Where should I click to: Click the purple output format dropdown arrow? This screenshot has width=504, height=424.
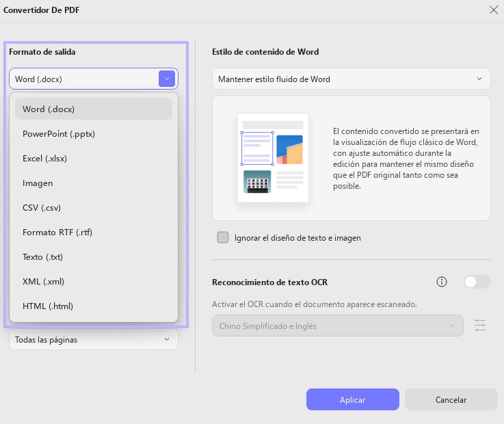(x=166, y=79)
